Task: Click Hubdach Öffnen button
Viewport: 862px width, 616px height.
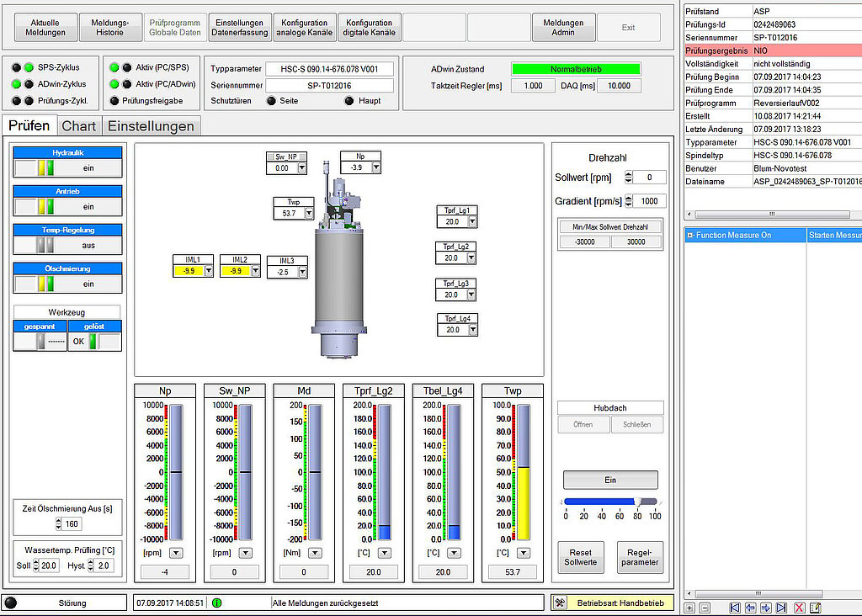Action: click(583, 424)
